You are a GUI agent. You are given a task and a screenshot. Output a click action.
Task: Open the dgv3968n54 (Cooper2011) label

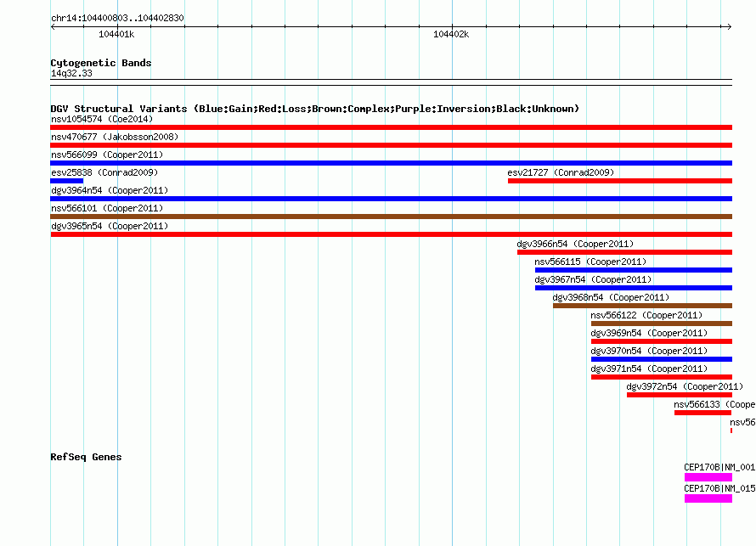[611, 297]
